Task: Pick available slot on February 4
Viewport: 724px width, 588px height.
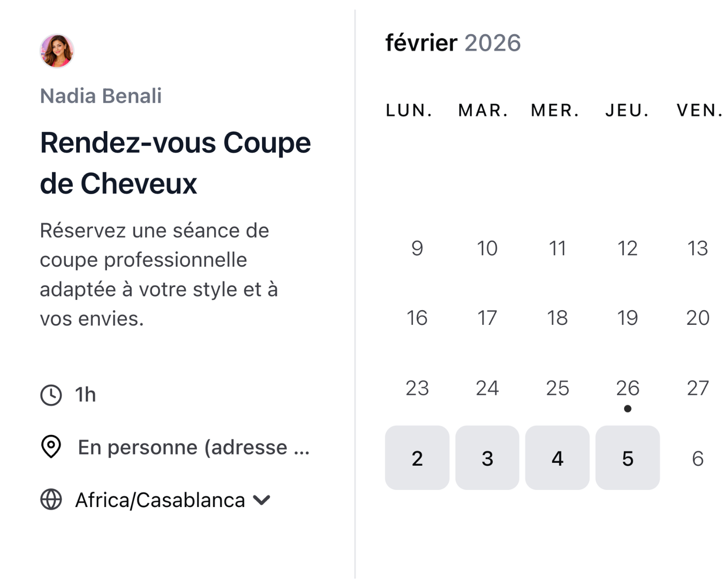Action: pos(557,457)
